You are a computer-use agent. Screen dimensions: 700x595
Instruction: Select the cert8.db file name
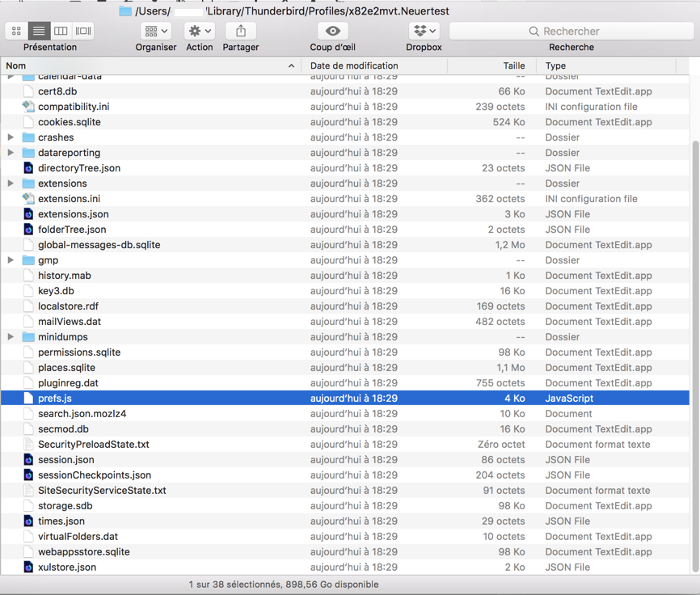[57, 91]
